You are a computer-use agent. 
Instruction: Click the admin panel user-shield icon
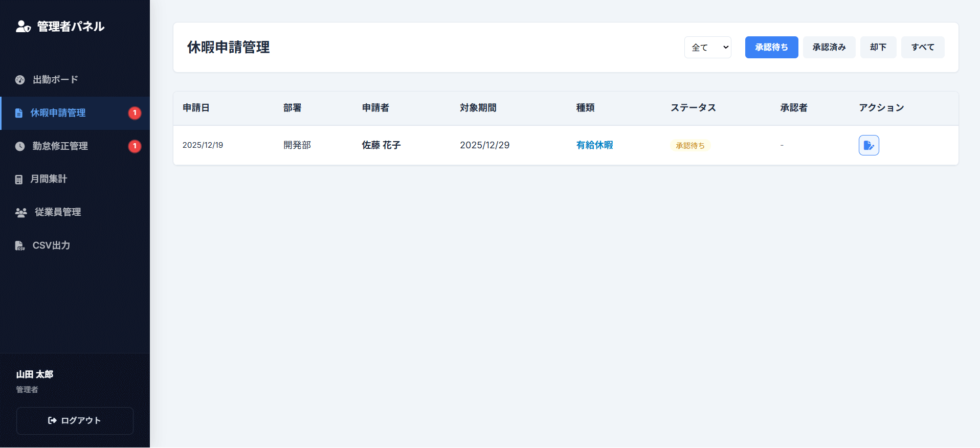point(23,27)
